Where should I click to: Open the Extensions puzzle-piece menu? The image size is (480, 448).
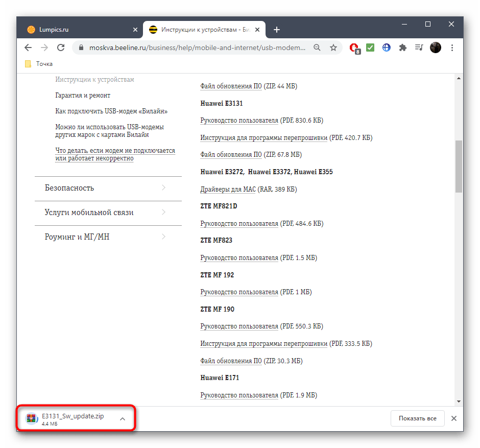tap(403, 48)
